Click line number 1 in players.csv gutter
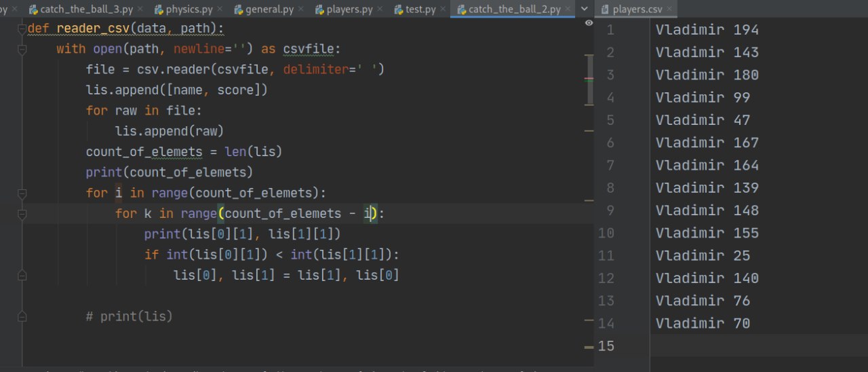The width and height of the screenshot is (868, 372). click(x=610, y=30)
